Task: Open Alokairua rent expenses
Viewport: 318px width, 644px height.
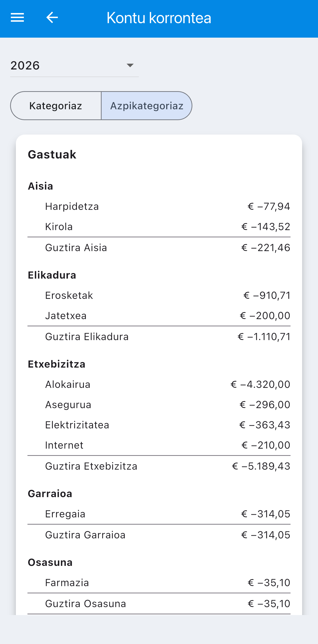Action: point(159,384)
